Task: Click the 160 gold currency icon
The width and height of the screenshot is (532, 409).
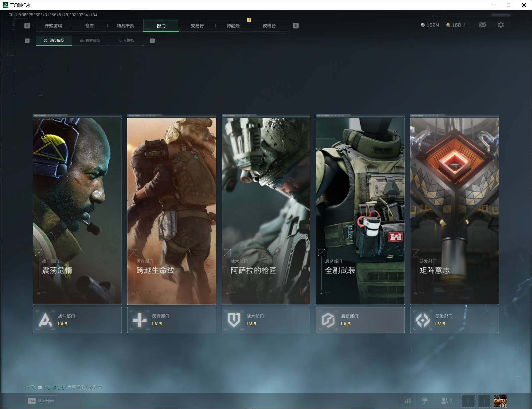Action: click(448, 25)
